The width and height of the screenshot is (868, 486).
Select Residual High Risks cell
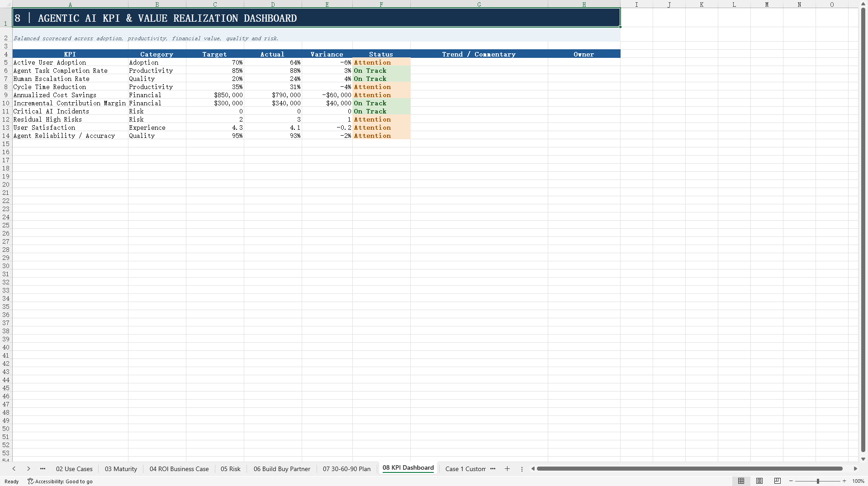pos(70,119)
